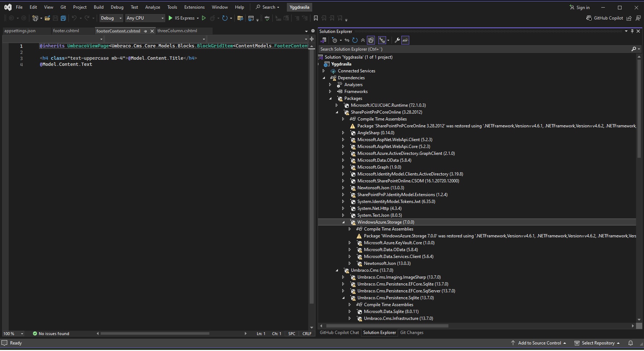This screenshot has width=644, height=351.
Task: Toggle the file nesting view button
Action: click(382, 40)
